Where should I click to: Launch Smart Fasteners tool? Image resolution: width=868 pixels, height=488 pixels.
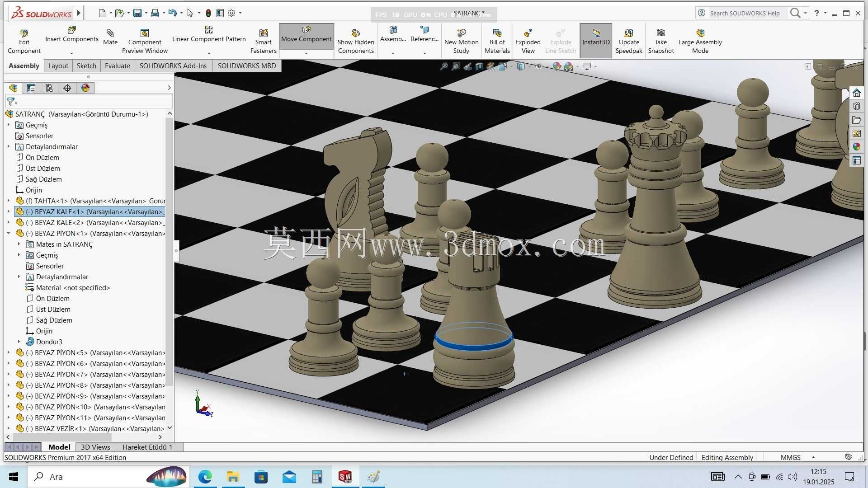pyautogui.click(x=263, y=41)
